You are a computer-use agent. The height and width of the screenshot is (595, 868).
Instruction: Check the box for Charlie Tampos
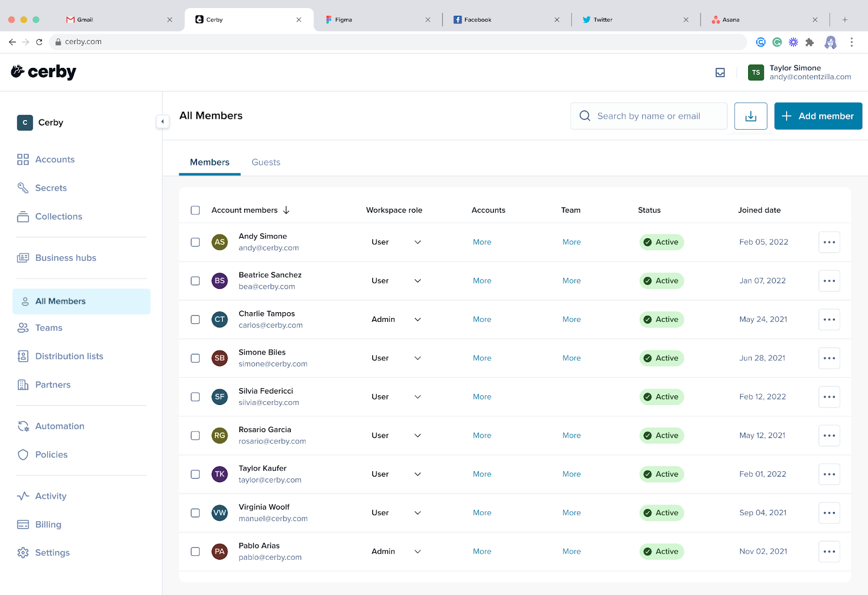pos(195,319)
